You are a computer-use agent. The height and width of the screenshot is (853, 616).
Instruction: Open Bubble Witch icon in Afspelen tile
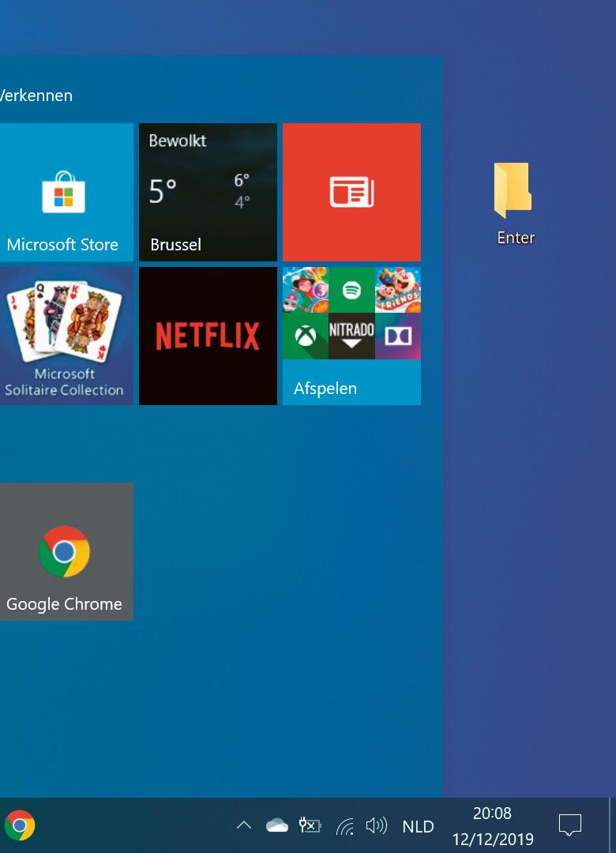point(306,290)
